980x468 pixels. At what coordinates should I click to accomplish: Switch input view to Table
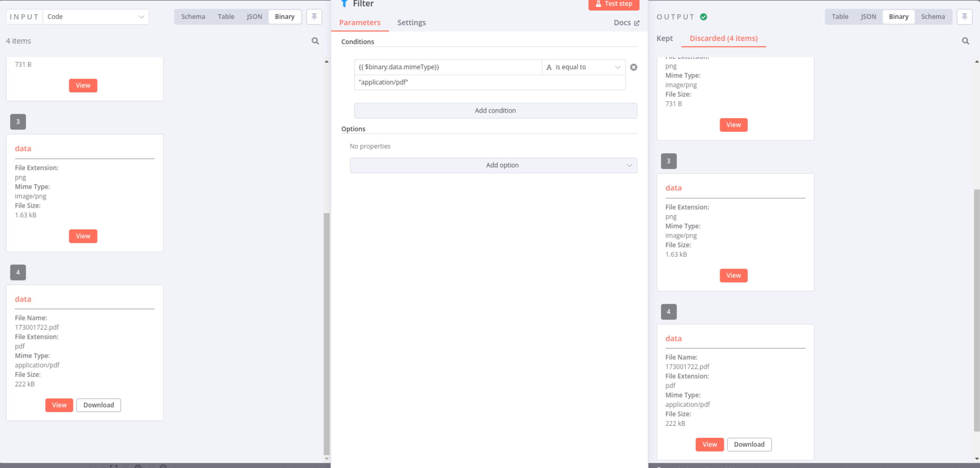225,17
